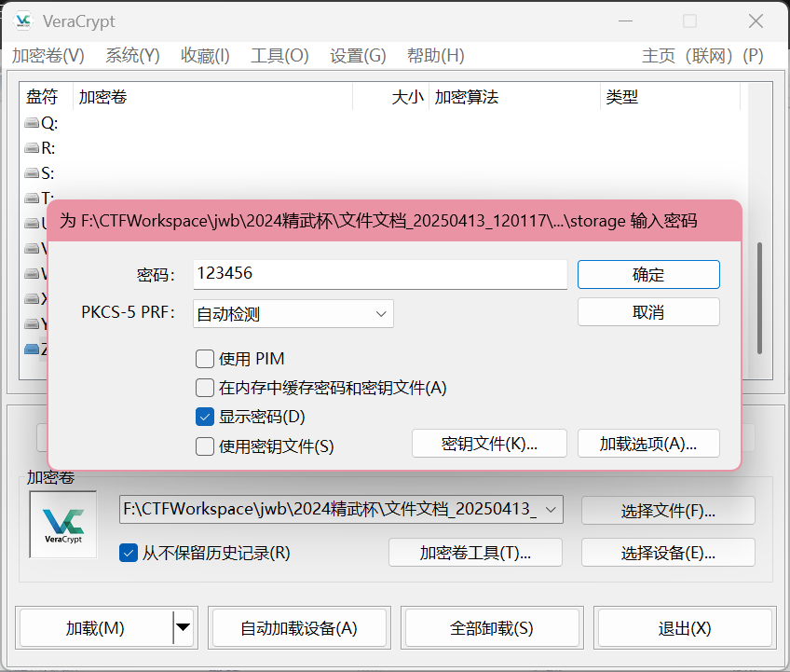
Task: Click the VeraCrypt title bar app icon
Action: click(23, 21)
